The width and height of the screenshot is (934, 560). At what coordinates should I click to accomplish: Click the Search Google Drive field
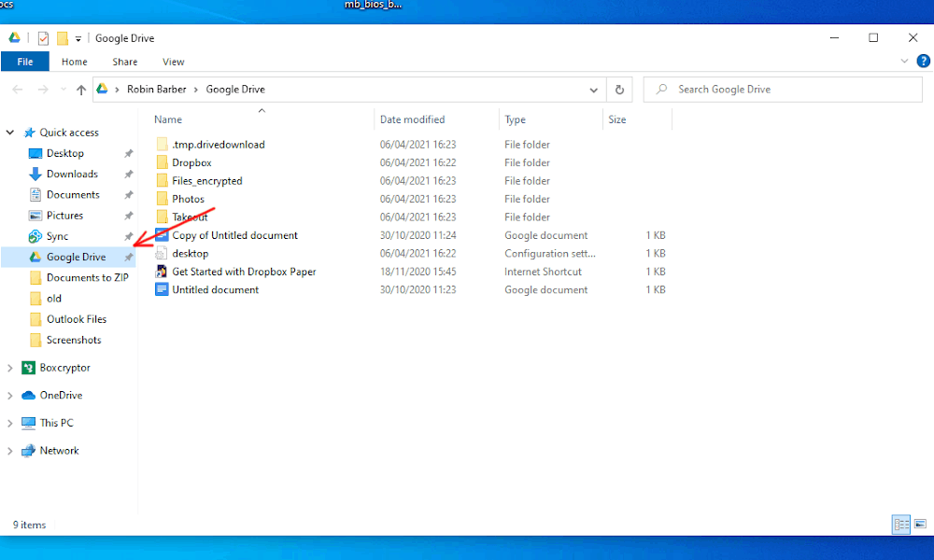pos(783,90)
